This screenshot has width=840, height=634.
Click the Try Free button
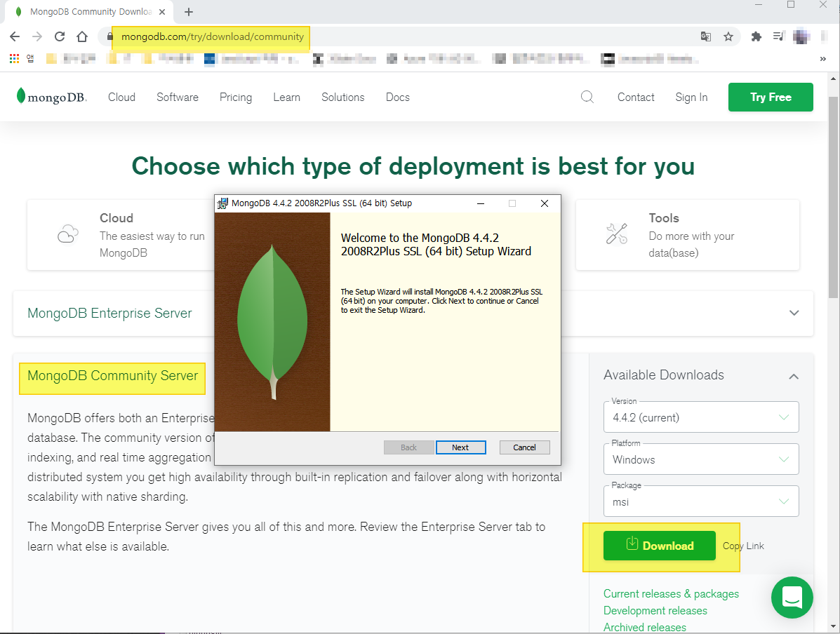tap(771, 97)
